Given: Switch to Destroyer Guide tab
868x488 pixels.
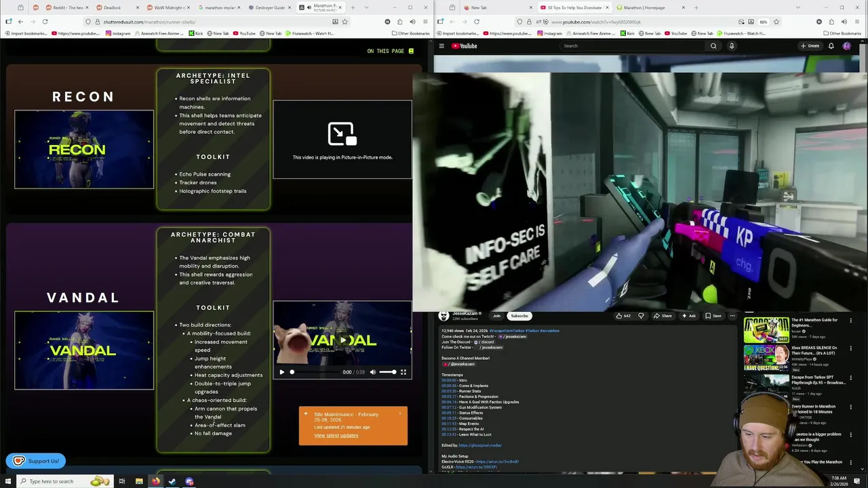Looking at the screenshot, I should (271, 7).
